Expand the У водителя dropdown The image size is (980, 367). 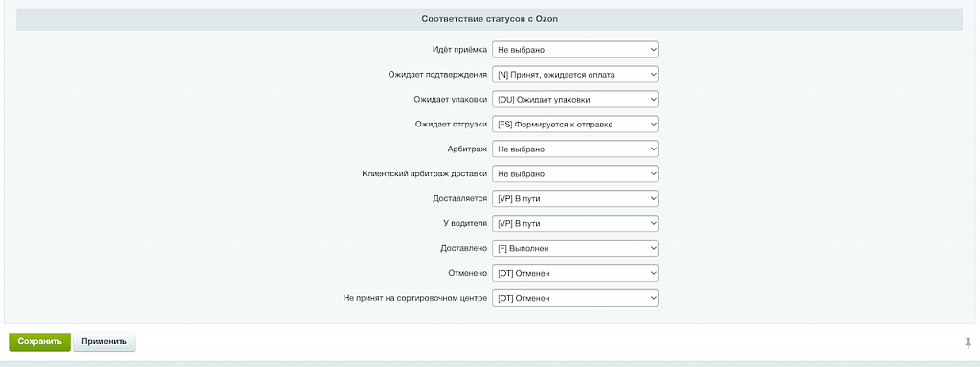coord(575,223)
